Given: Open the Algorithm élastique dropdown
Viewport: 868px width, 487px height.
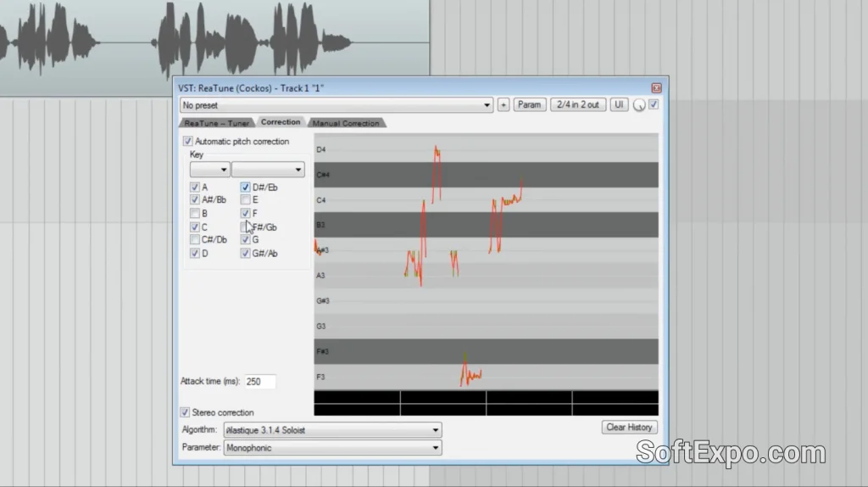Looking at the screenshot, I should (332, 430).
